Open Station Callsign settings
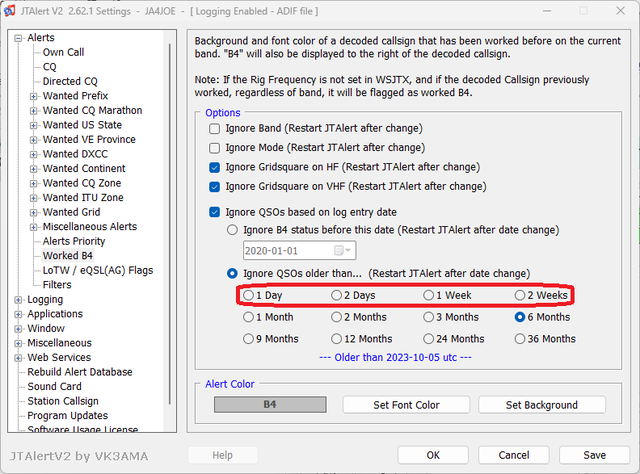The height and width of the screenshot is (474, 640). pyautogui.click(x=63, y=401)
